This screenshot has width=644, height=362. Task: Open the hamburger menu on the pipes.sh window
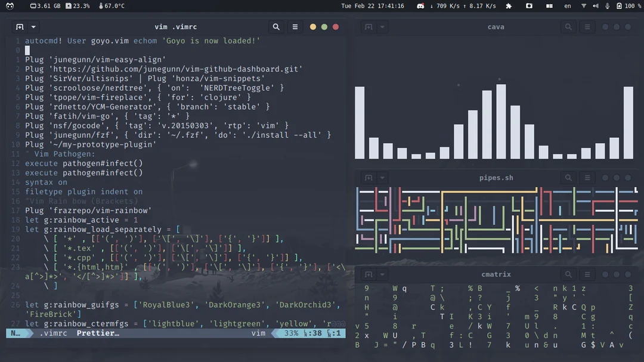coord(587,177)
